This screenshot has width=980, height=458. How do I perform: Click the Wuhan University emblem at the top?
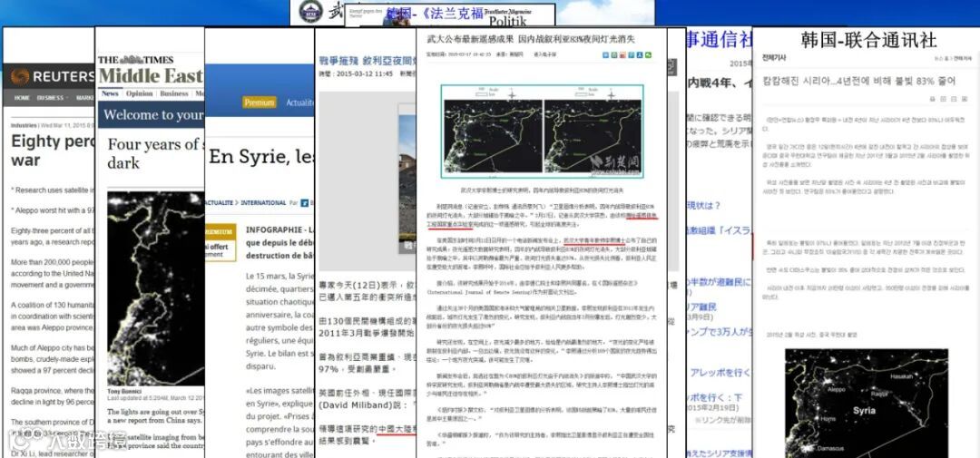click(x=310, y=11)
